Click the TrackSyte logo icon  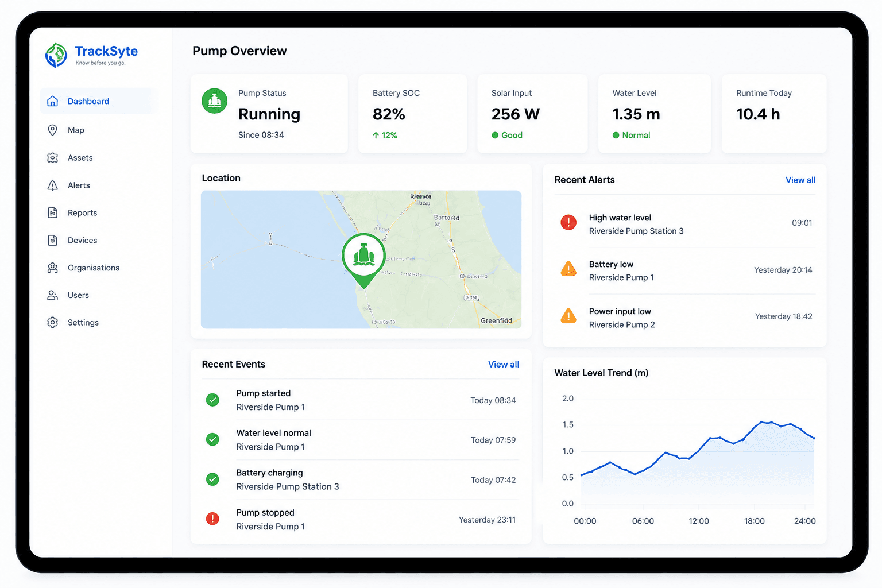click(56, 55)
